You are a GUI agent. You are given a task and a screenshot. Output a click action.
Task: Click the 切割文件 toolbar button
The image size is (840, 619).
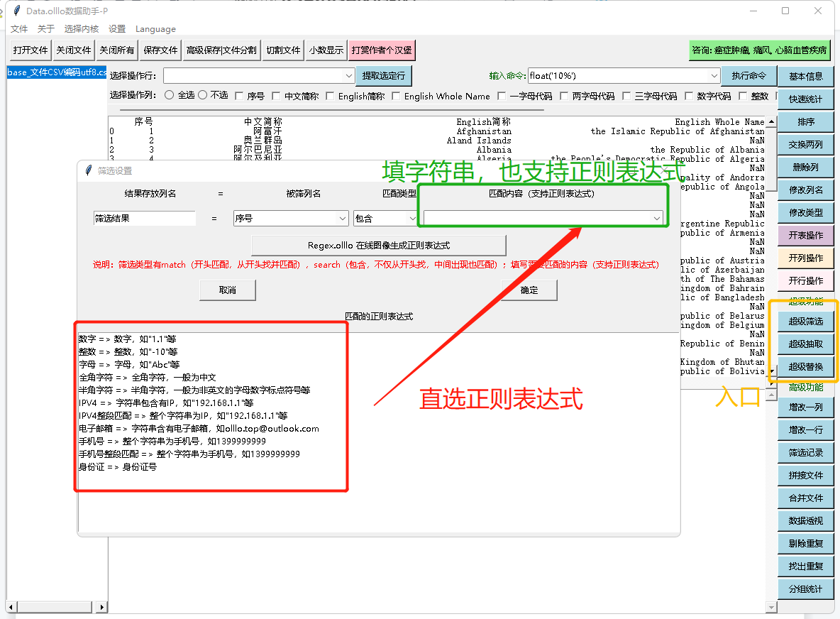click(283, 50)
